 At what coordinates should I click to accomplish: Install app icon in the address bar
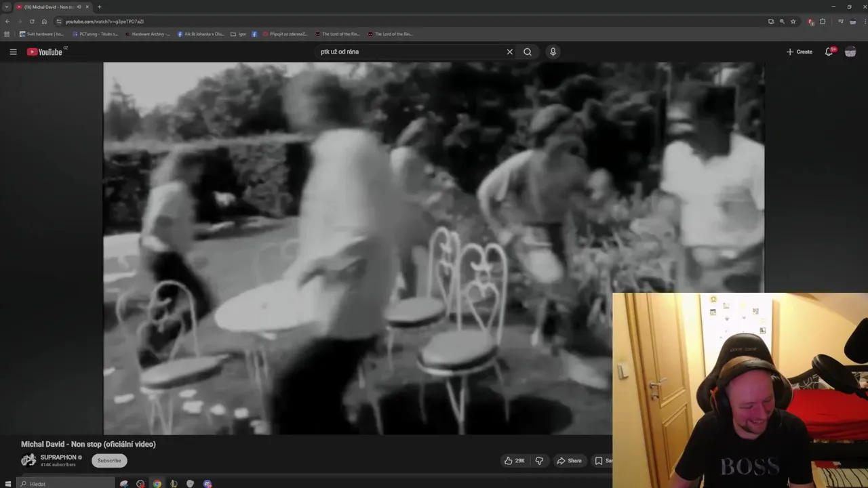point(771,21)
